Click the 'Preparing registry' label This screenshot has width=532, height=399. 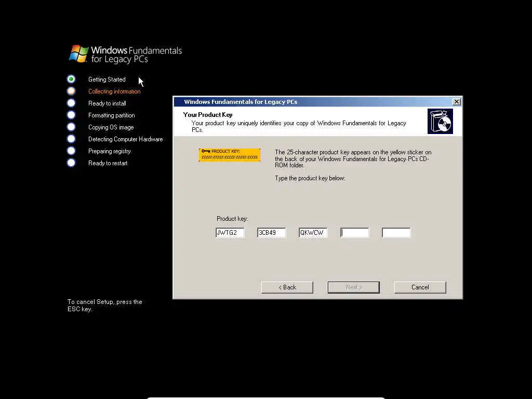click(x=110, y=151)
